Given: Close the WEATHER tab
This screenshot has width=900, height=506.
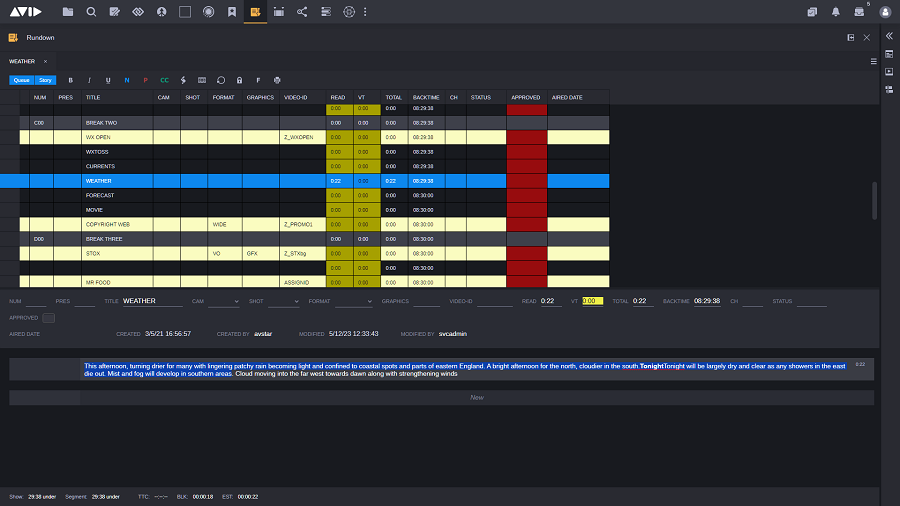Looking at the screenshot, I should [x=45, y=61].
